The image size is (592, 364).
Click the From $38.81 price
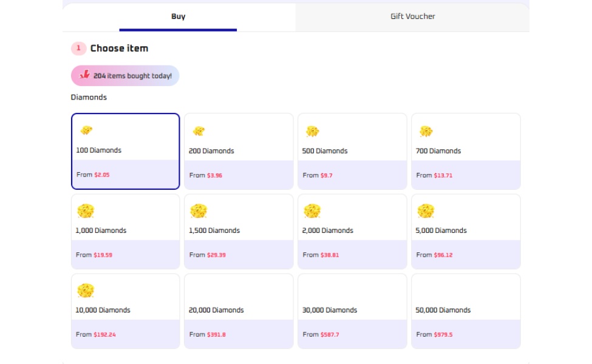coord(321,255)
